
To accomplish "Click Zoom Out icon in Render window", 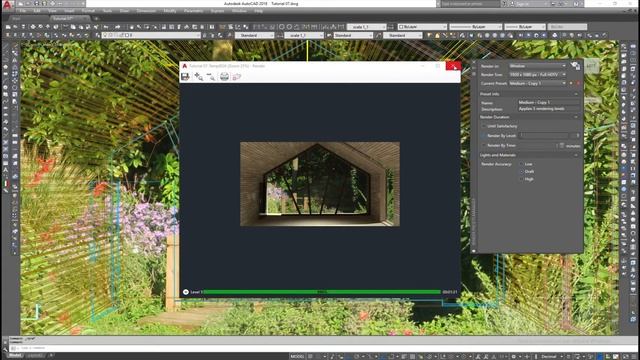I will pos(211,77).
